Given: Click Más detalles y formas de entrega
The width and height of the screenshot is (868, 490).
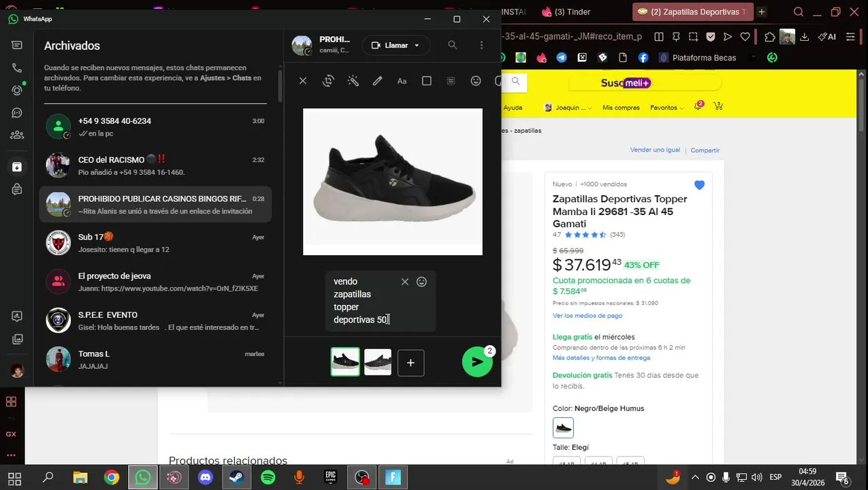Looking at the screenshot, I should pyautogui.click(x=601, y=358).
